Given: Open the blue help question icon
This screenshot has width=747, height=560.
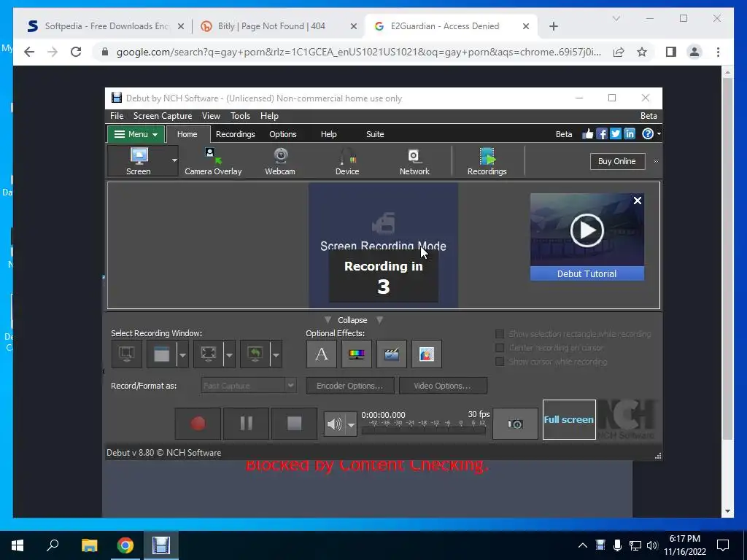Looking at the screenshot, I should (648, 134).
